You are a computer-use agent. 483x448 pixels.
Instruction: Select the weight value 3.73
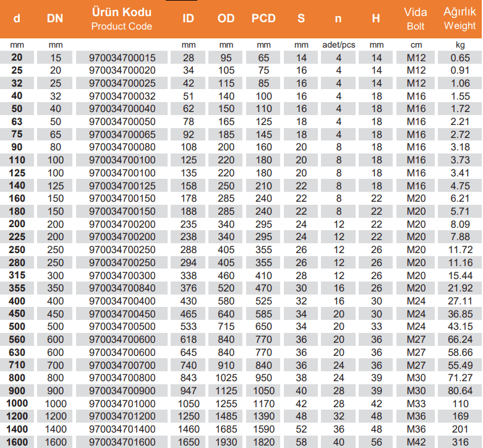coord(460,160)
